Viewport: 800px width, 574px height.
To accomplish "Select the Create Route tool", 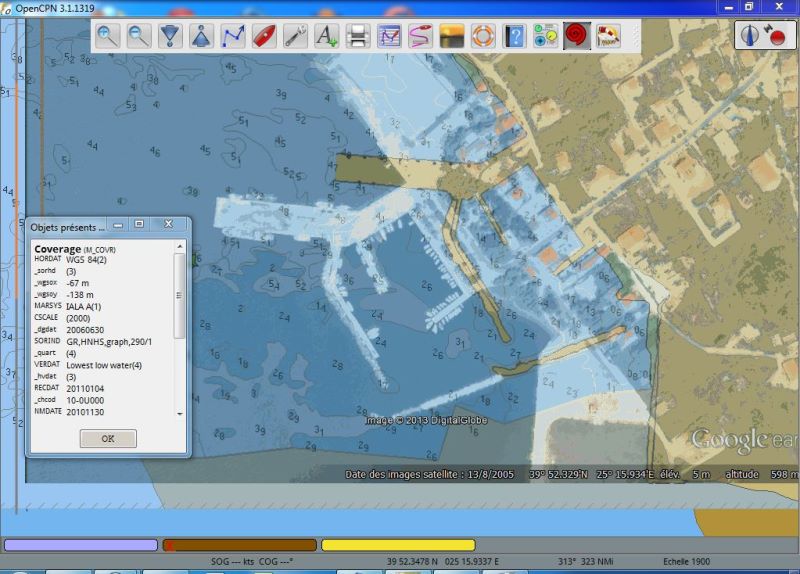I will click(233, 36).
